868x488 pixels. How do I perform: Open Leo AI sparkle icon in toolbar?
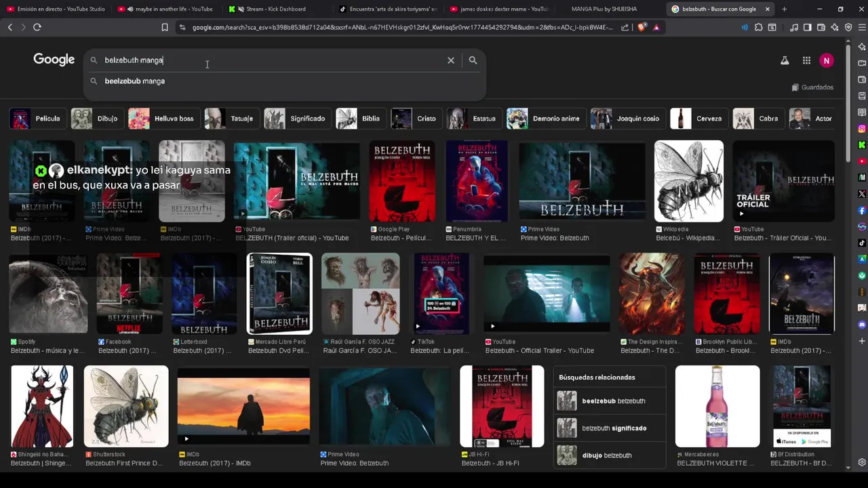pyautogui.click(x=835, y=27)
